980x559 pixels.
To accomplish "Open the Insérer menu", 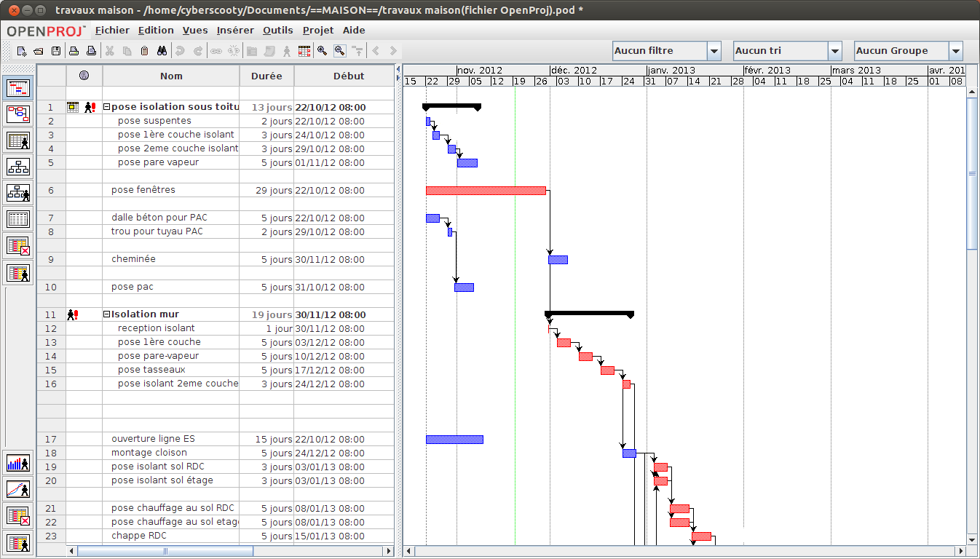I will click(x=235, y=31).
